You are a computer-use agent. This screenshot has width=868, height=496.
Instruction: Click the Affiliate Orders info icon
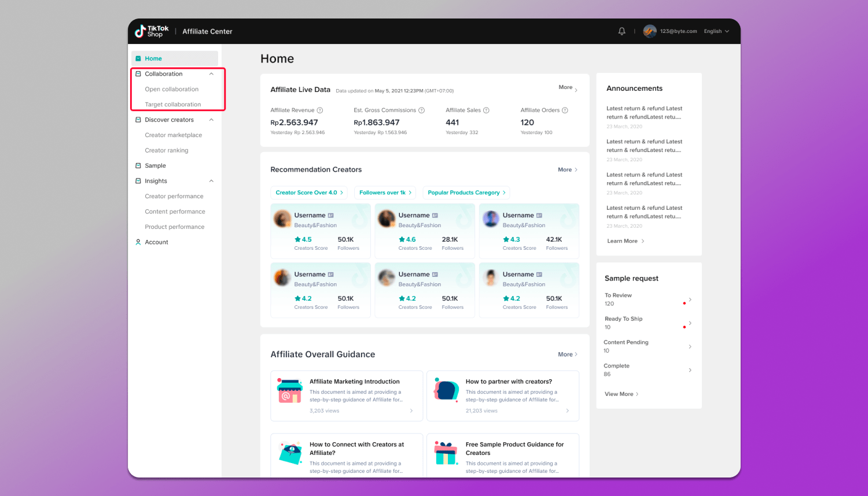[565, 110]
